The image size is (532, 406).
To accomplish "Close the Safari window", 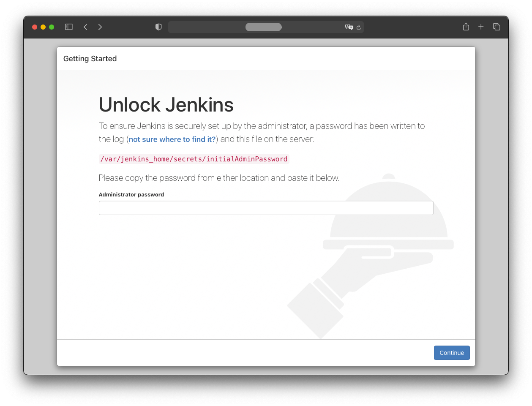I will [x=35, y=27].
